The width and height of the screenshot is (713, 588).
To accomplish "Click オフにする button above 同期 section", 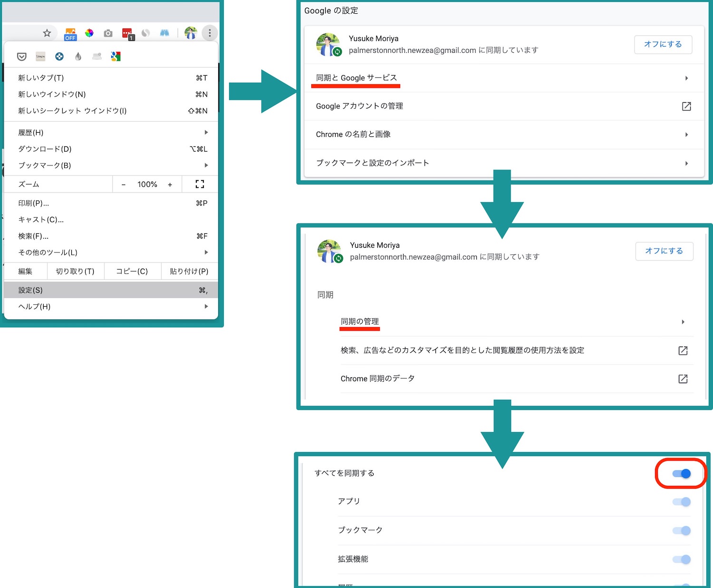I will pos(664,251).
